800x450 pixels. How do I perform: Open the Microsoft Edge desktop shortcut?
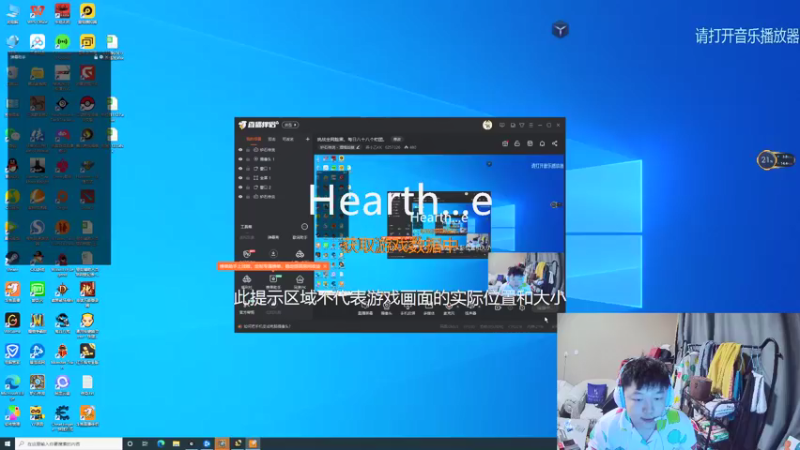(x=12, y=387)
